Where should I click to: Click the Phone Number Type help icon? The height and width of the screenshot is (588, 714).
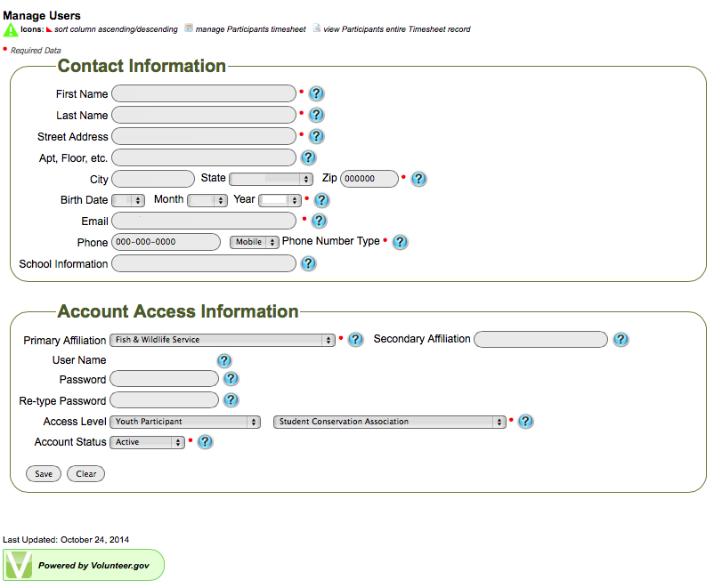pos(400,242)
